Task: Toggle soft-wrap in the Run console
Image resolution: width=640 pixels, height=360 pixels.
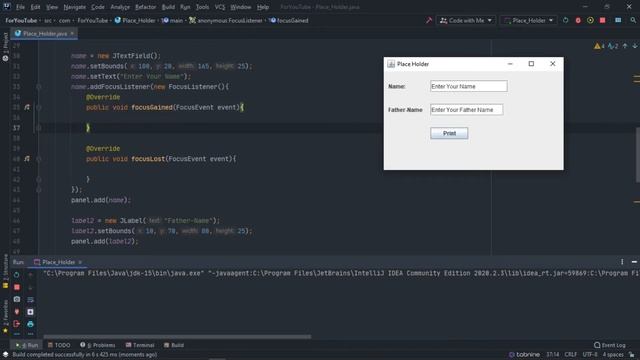Action: [x=30, y=299]
